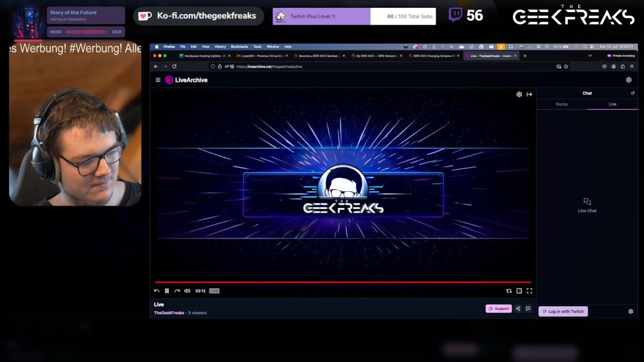Open the Edit menu
644x362 pixels.
point(194,47)
